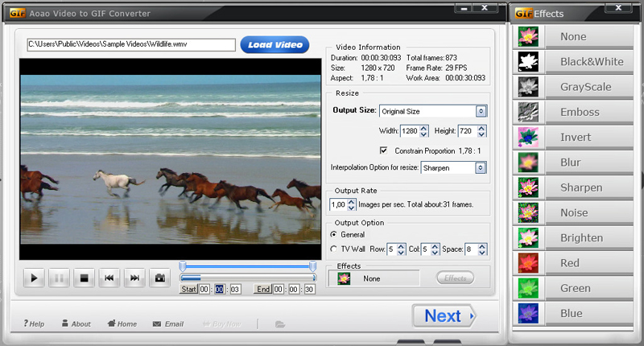Open the Output Size dropdown
Screen dimensions: 644x346
[x=481, y=111]
